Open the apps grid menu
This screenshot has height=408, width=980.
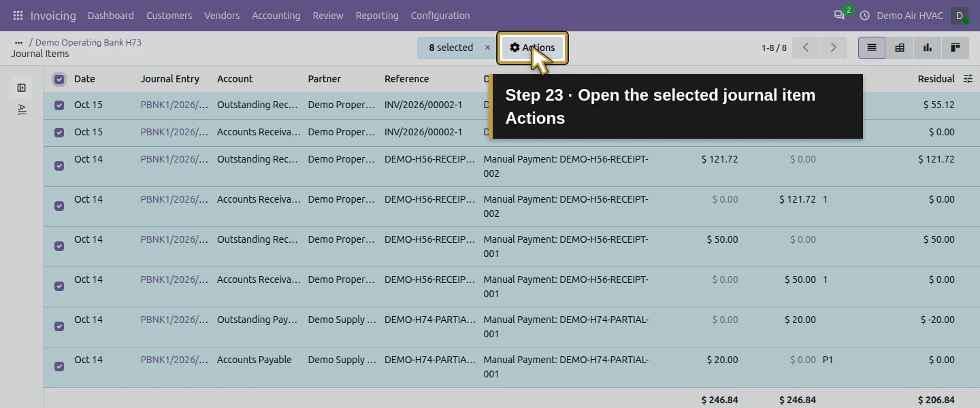coord(18,15)
